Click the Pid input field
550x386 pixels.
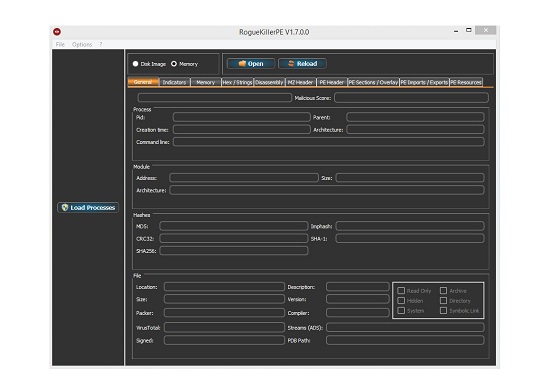point(242,117)
